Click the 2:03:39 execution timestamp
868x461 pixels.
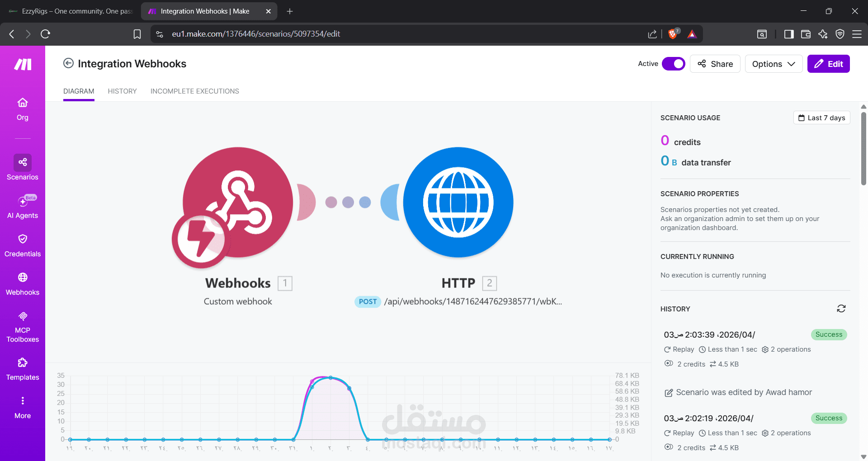click(x=709, y=334)
